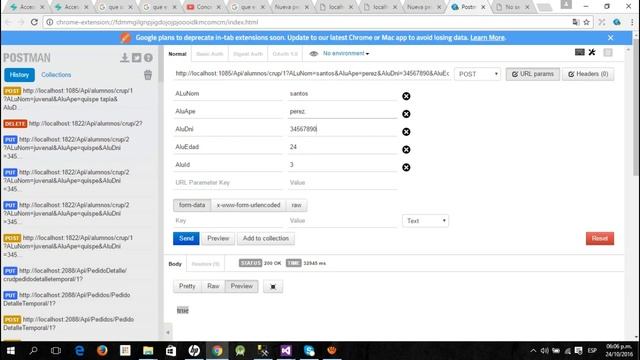Click the new window icon beside POSTMAN logo
The width and height of the screenshot is (640, 360).
pyautogui.click(x=137, y=58)
